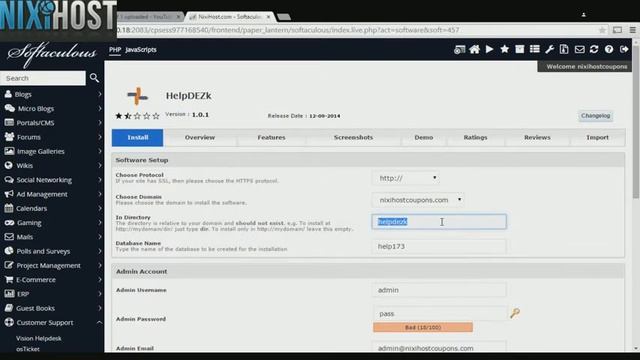Focus the sidebar Search field
Image resolution: width=640 pixels, height=360 pixels.
coord(43,78)
